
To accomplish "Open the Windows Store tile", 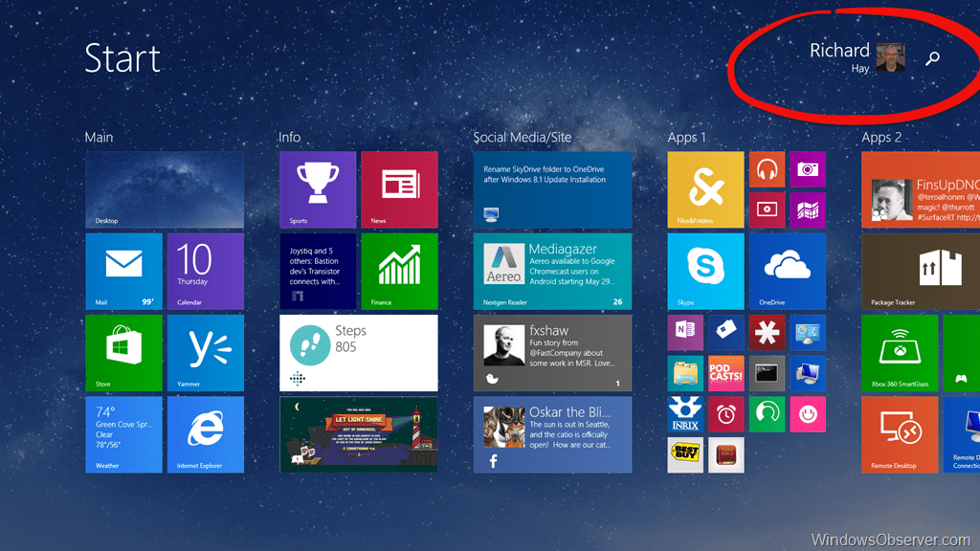I will 122,353.
